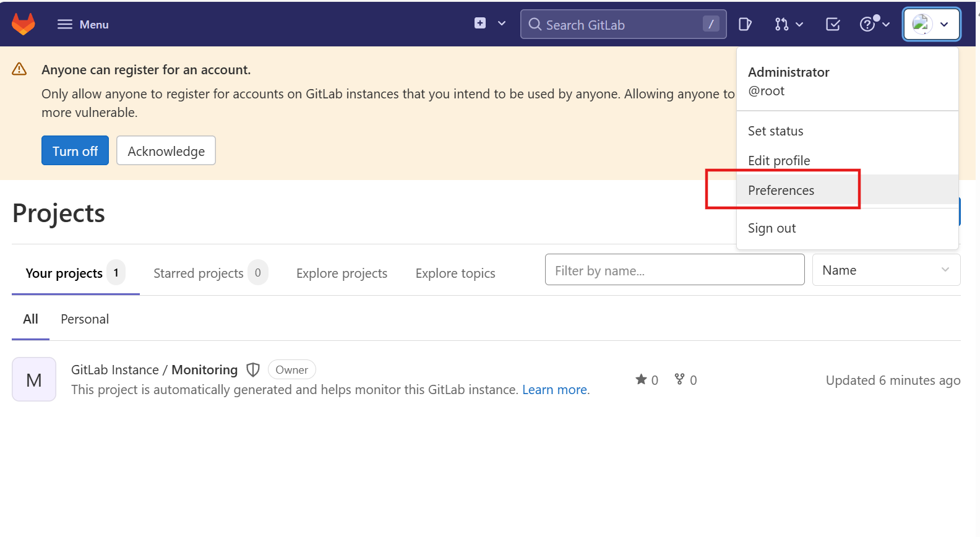Expand the merge requests dropdown chevron
This screenshot has height=537, width=980.
coord(799,24)
